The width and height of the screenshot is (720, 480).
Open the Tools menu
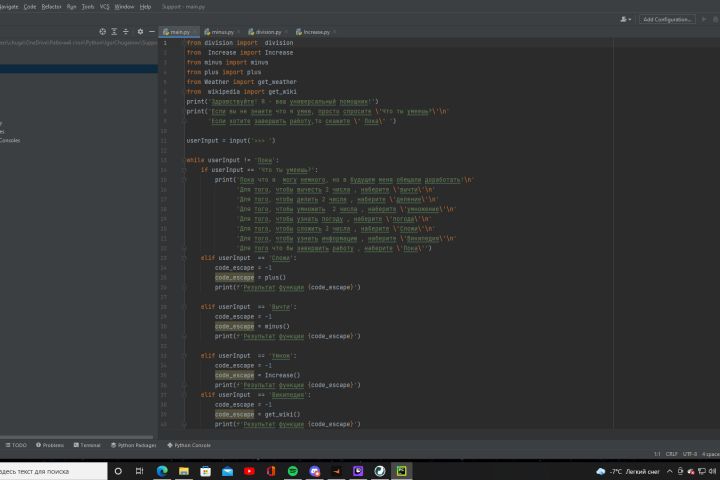[88, 6]
